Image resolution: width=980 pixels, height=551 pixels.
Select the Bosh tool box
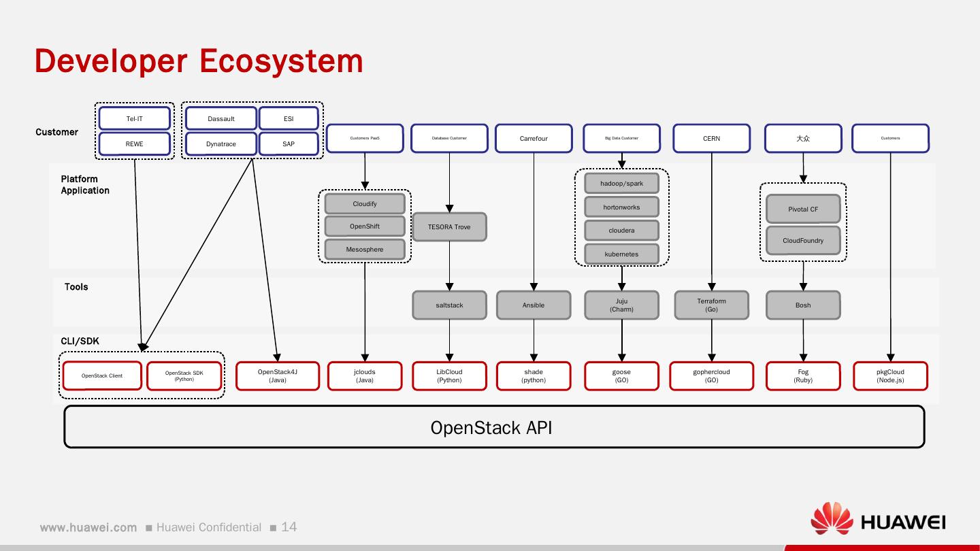[x=803, y=305]
